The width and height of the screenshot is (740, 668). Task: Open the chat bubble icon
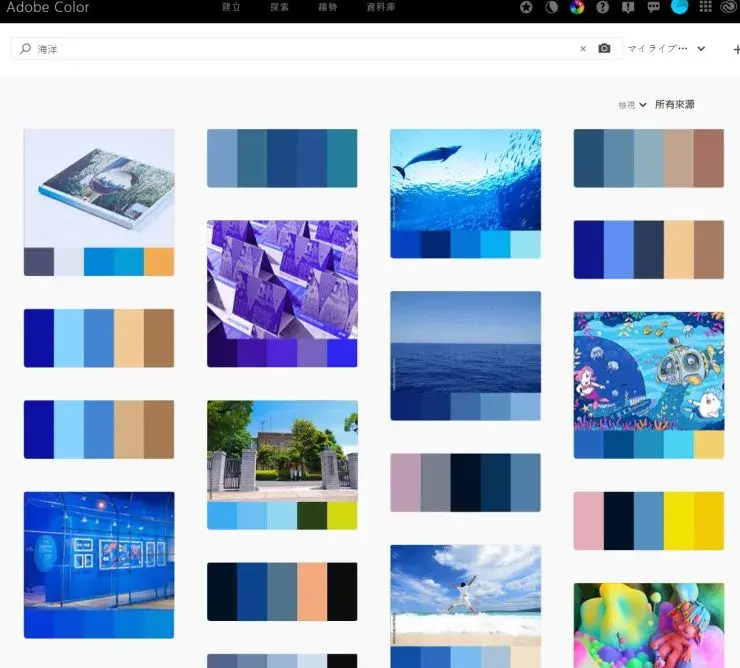pos(654,7)
